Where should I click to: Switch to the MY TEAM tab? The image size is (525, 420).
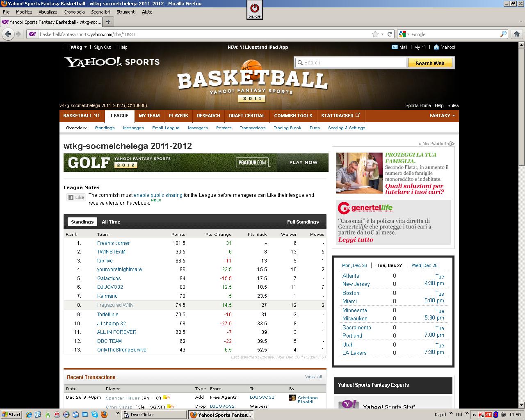(x=149, y=116)
